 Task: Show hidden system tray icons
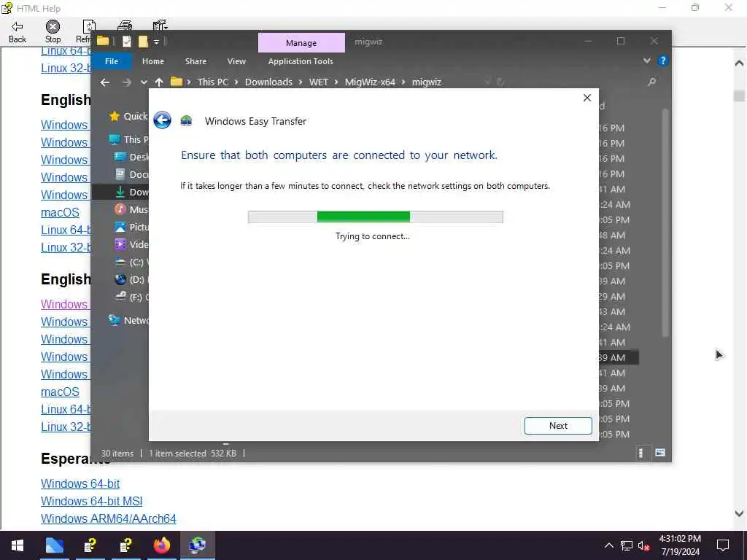tap(609, 545)
